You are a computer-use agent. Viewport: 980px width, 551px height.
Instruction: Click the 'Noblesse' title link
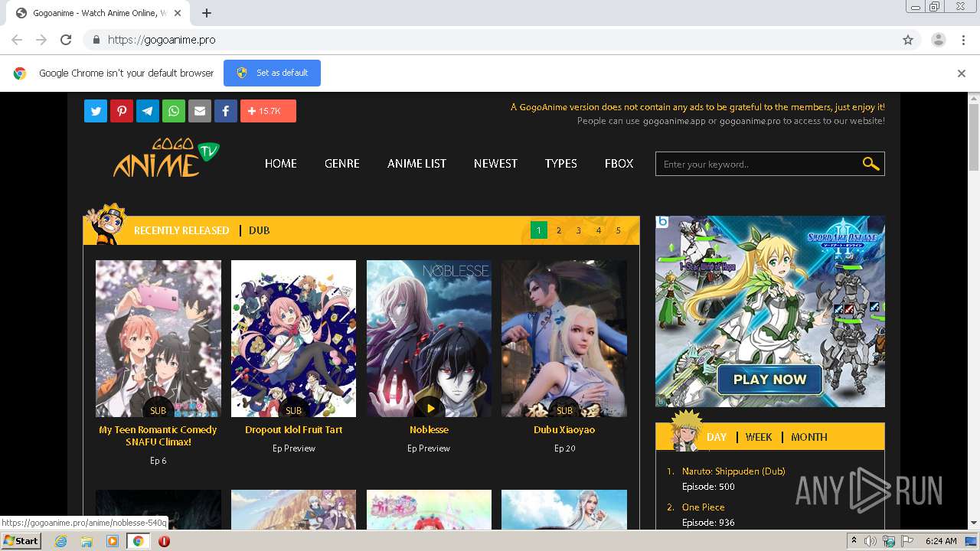click(429, 429)
